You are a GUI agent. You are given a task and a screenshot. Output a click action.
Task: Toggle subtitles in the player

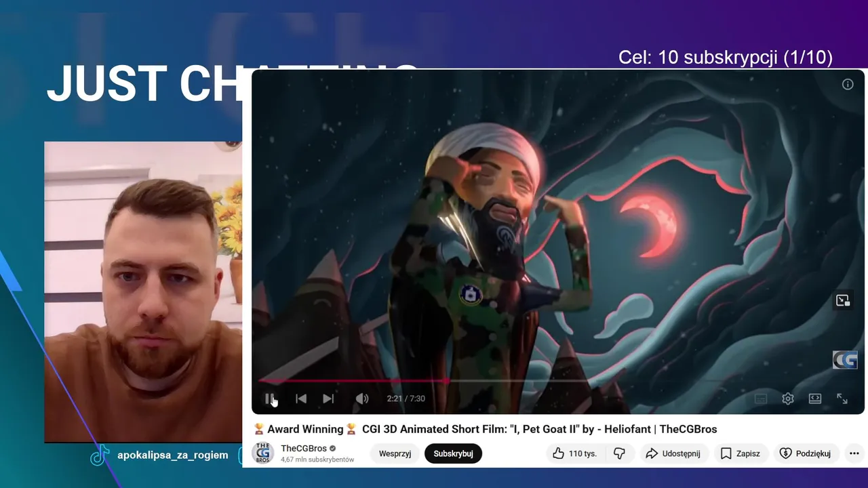pos(761,399)
